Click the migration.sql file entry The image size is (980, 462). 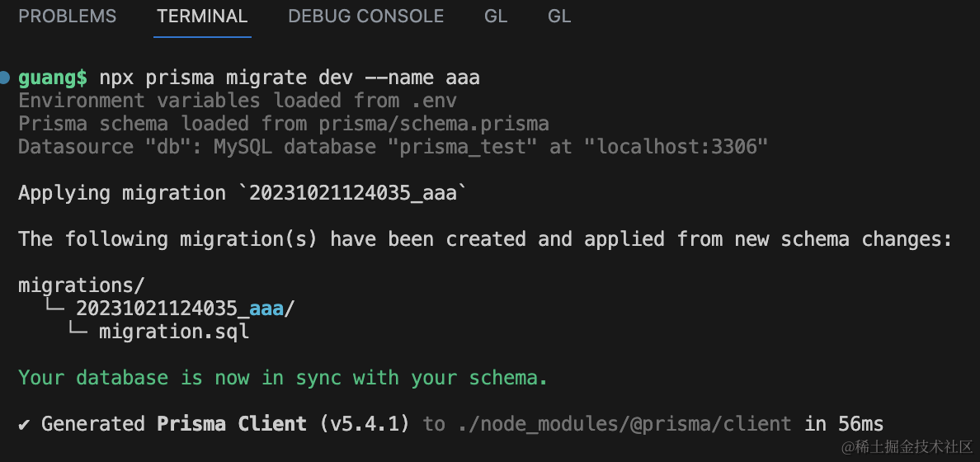[174, 332]
